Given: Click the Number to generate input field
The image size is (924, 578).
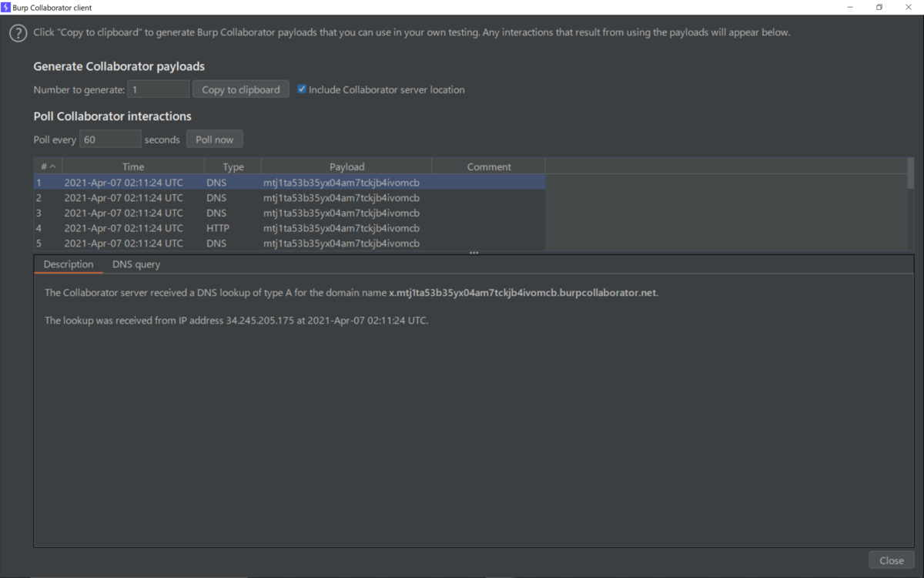Looking at the screenshot, I should click(x=159, y=89).
